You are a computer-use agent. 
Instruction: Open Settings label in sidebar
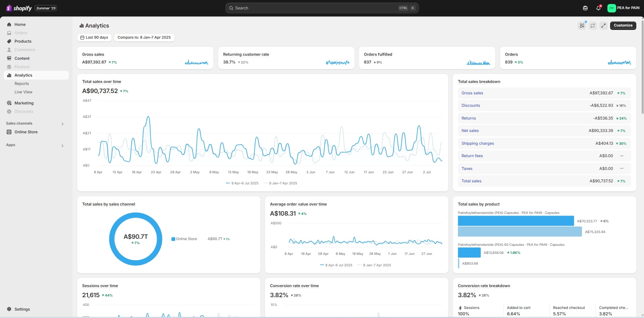(x=22, y=309)
